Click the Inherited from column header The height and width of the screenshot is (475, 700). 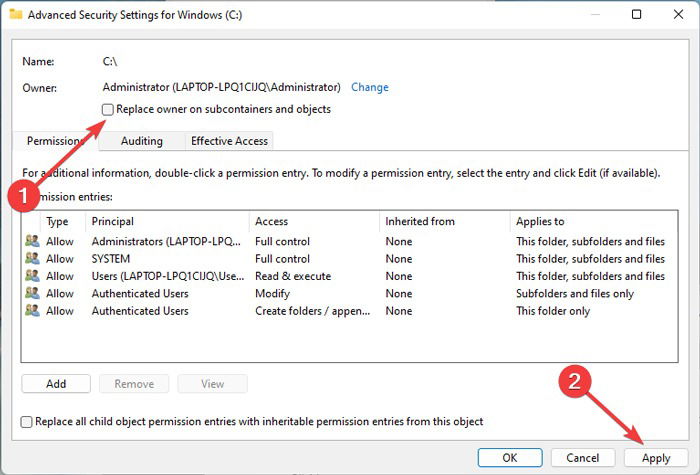[x=420, y=221]
